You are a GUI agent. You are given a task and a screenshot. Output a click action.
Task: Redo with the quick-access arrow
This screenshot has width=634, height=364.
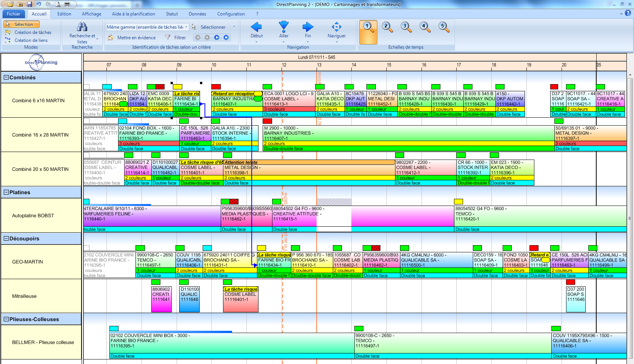[x=48, y=4]
